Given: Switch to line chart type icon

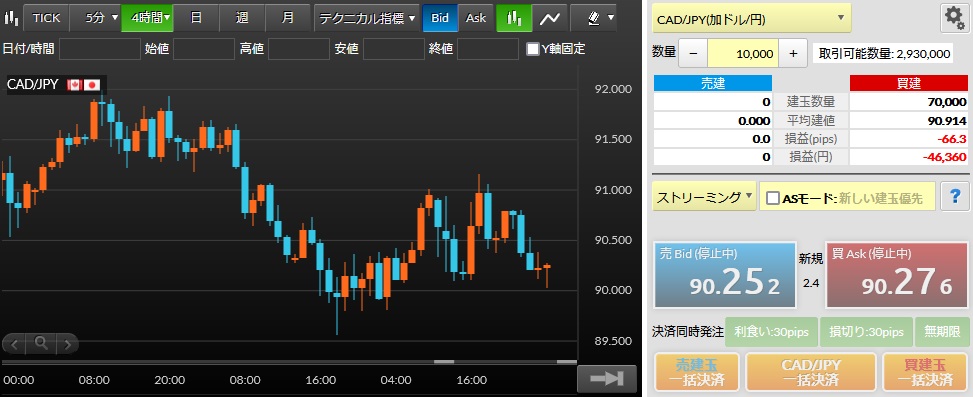Looking at the screenshot, I should click(x=550, y=18).
